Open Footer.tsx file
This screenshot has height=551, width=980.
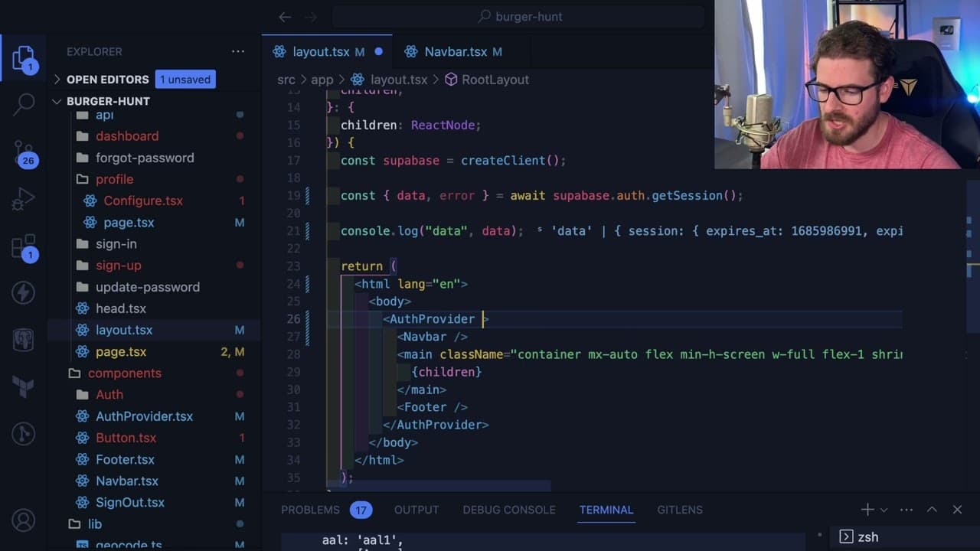click(x=125, y=460)
